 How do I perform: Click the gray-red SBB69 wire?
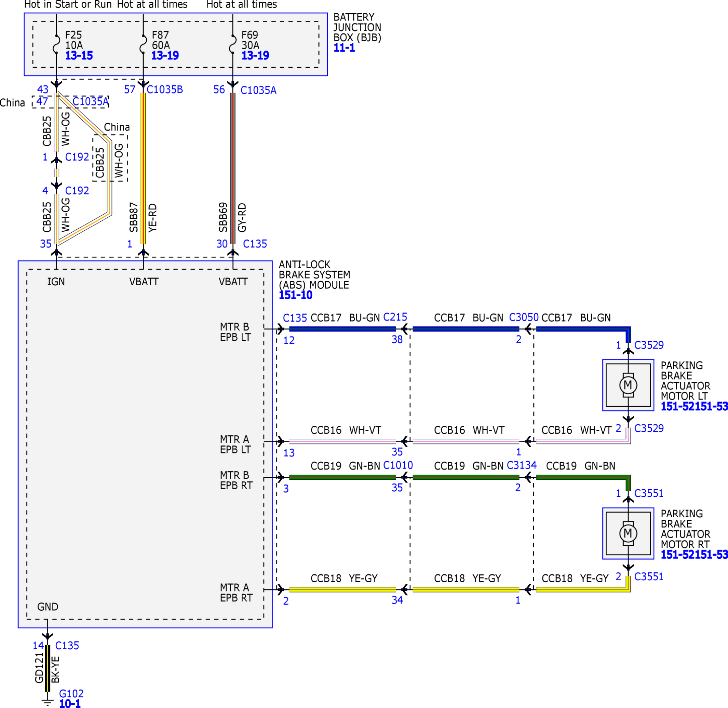(233, 168)
